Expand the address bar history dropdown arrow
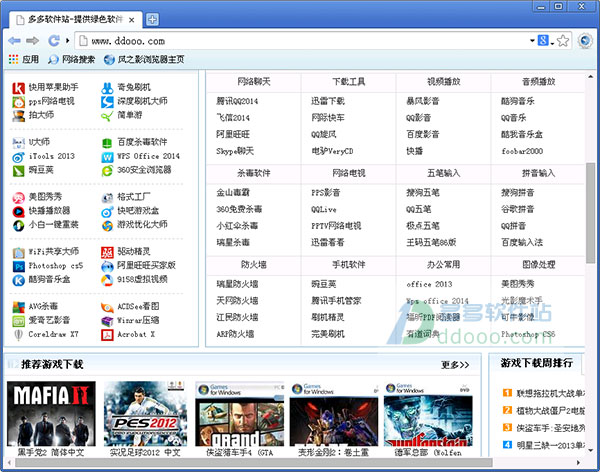This screenshot has height=472, width=600. (x=532, y=40)
